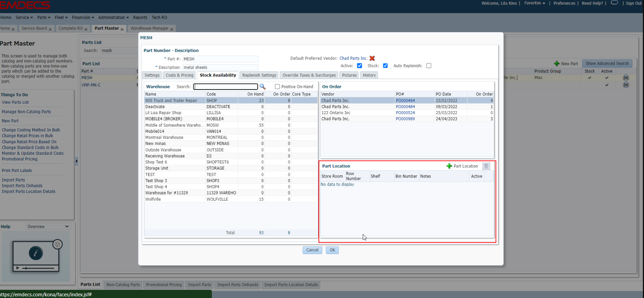Switch to the Pictures tab

(349, 75)
